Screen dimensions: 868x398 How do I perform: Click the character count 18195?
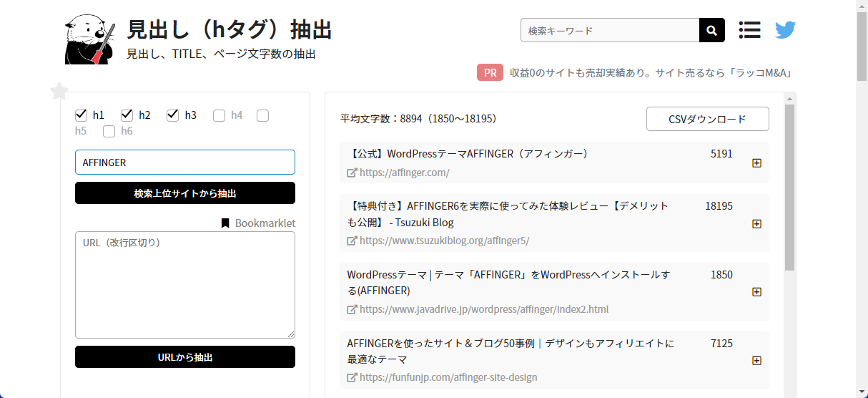pos(719,205)
